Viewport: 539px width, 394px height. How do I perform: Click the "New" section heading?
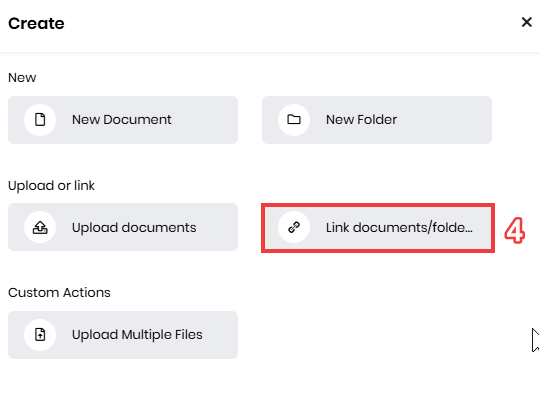click(x=22, y=78)
